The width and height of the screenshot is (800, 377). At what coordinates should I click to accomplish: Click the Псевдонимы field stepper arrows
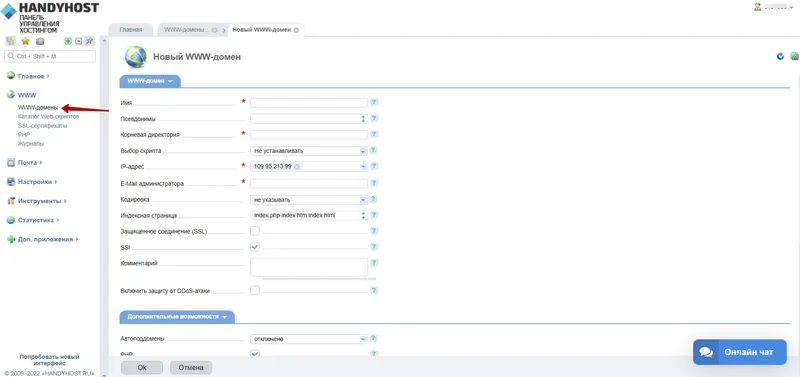(x=363, y=118)
